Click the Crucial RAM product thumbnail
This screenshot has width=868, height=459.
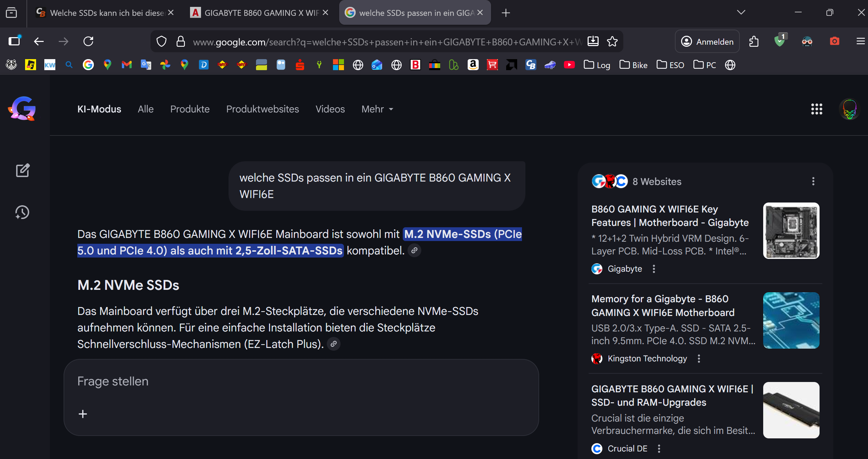[x=791, y=410]
